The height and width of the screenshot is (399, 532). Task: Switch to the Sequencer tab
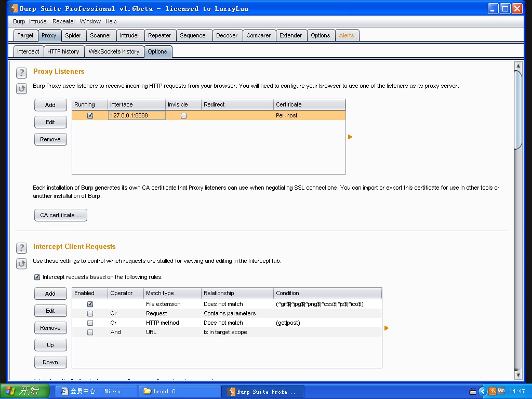pos(194,35)
